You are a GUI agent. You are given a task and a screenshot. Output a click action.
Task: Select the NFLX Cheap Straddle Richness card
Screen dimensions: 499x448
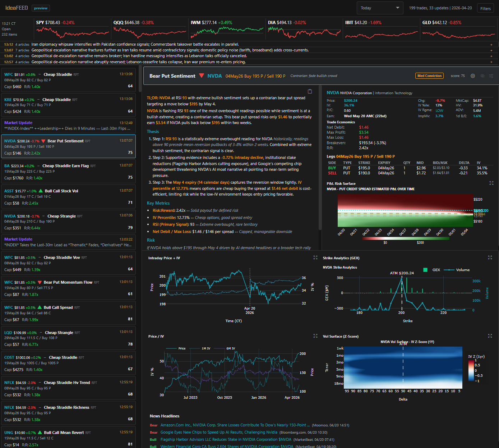click(x=68, y=413)
